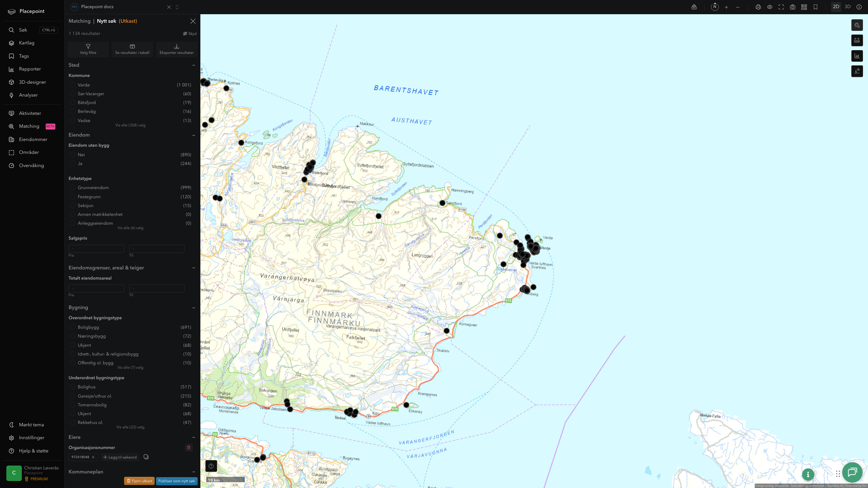The width and height of the screenshot is (868, 488).
Task: Collapse the Eiendom section
Action: click(194, 135)
